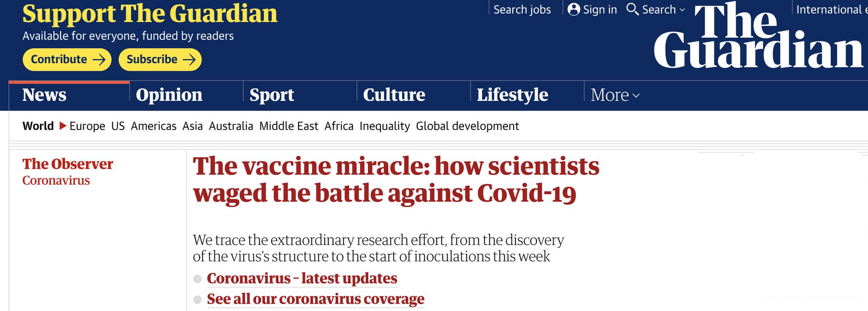Viewport: 868px width, 311px height.
Task: Expand the More navigation menu
Action: click(x=615, y=95)
